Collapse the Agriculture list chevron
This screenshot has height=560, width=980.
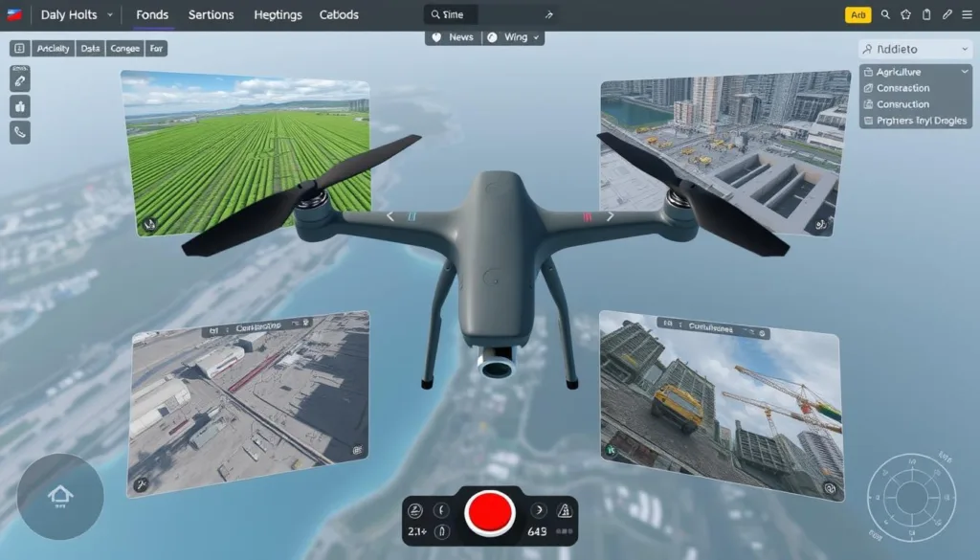click(x=965, y=72)
